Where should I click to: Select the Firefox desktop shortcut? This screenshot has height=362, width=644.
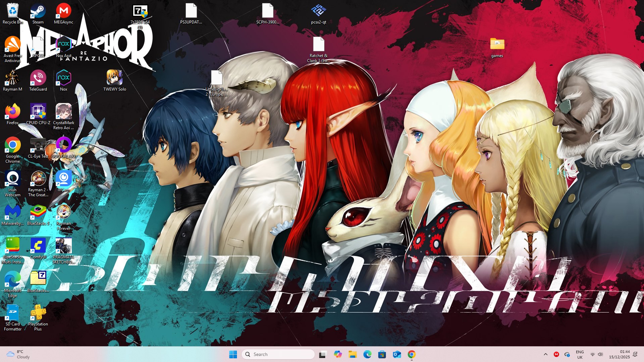click(12, 114)
